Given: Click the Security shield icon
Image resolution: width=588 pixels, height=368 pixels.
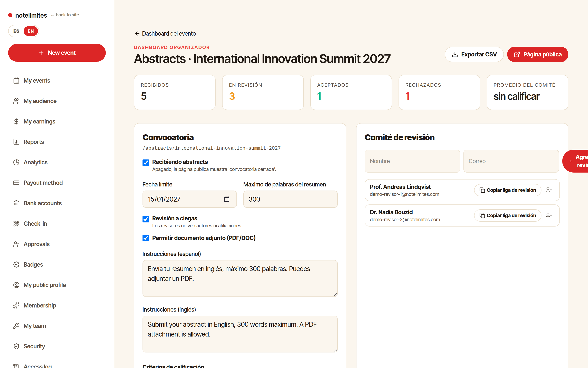Looking at the screenshot, I should [16, 346].
